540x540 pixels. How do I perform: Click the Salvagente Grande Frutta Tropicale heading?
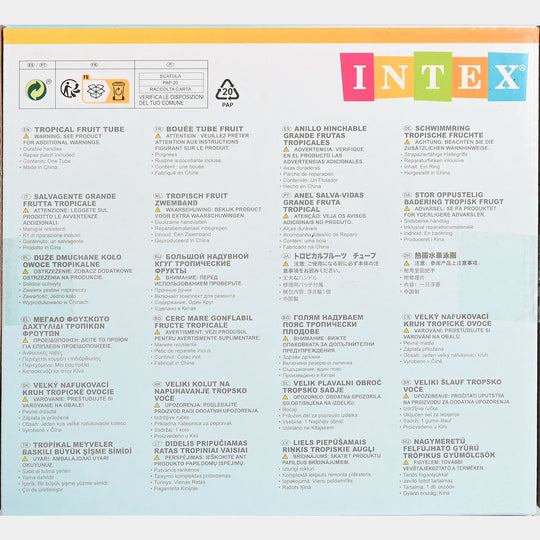(70, 200)
